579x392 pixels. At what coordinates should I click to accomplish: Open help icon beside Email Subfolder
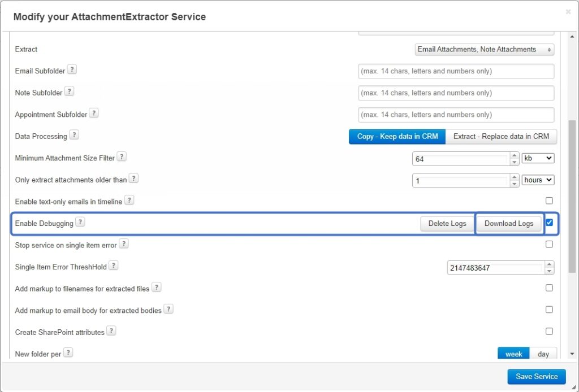(x=72, y=69)
